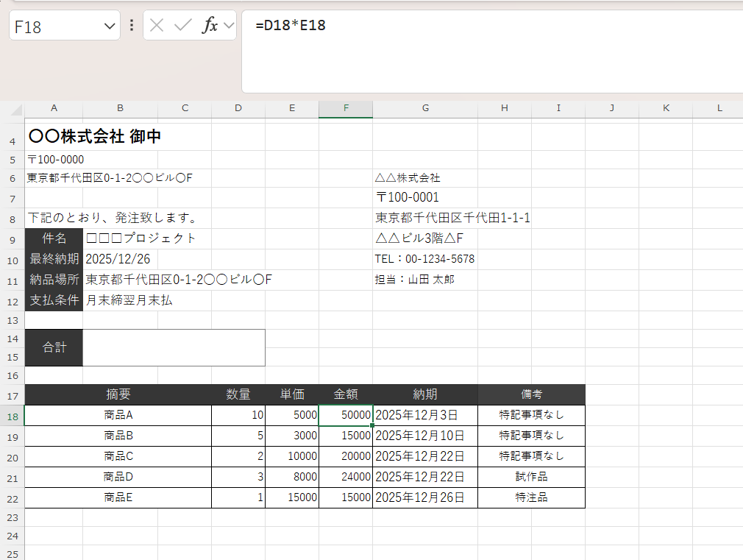The image size is (743, 560).
Task: Click the TEL：00-1234-5678 cell
Action: point(425,259)
